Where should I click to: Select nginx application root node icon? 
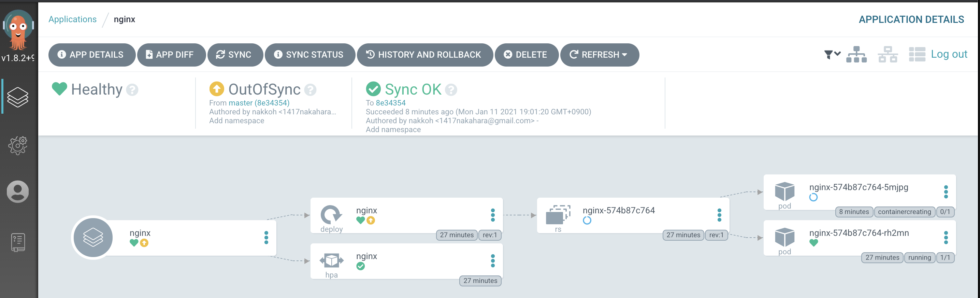[93, 238]
